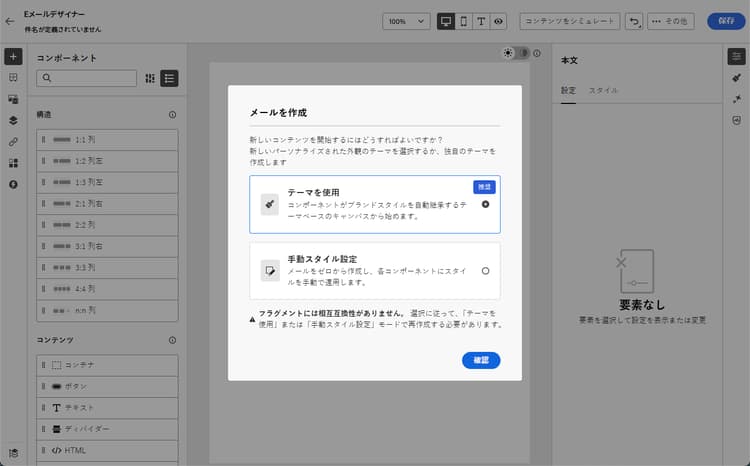The image size is (750, 466).
Task: Select the 手動スタイル設定 radio button
Action: pyautogui.click(x=485, y=271)
